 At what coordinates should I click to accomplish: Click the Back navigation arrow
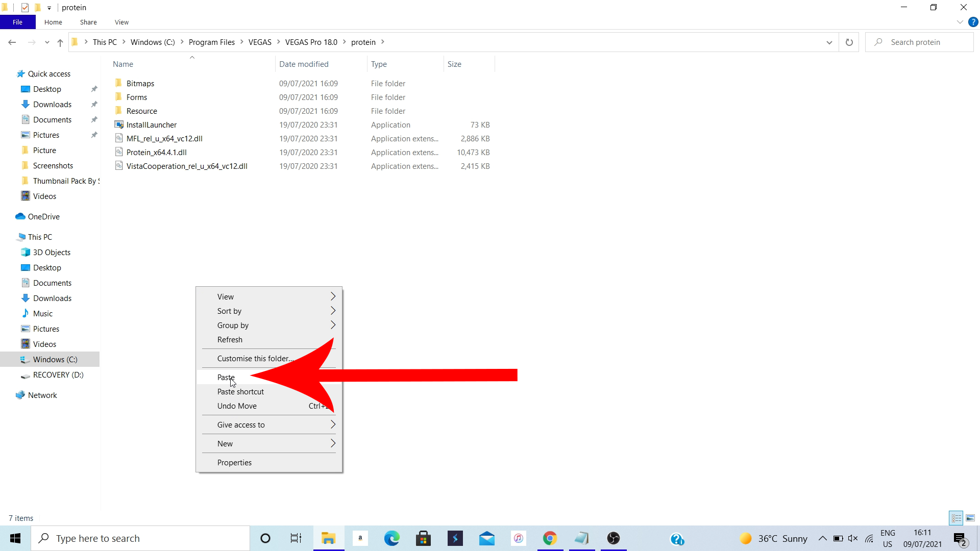click(12, 42)
